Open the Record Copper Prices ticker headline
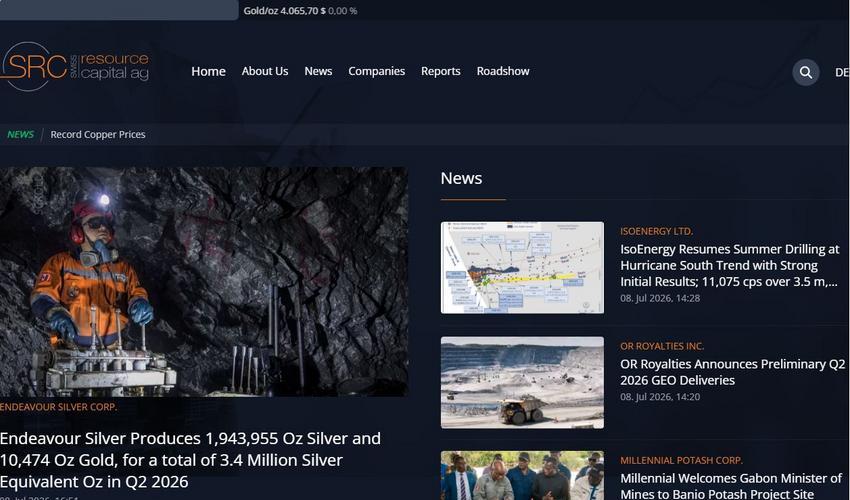 98,134
